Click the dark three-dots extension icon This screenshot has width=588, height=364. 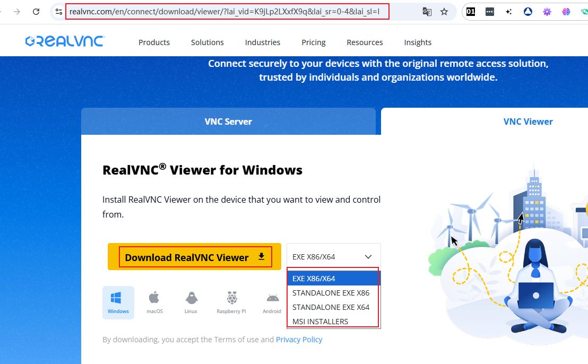pyautogui.click(x=490, y=12)
